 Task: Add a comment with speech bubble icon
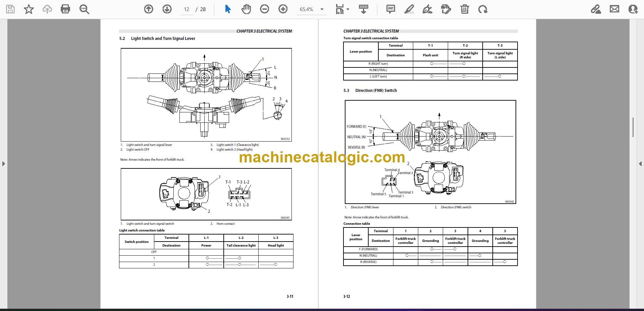(x=391, y=9)
